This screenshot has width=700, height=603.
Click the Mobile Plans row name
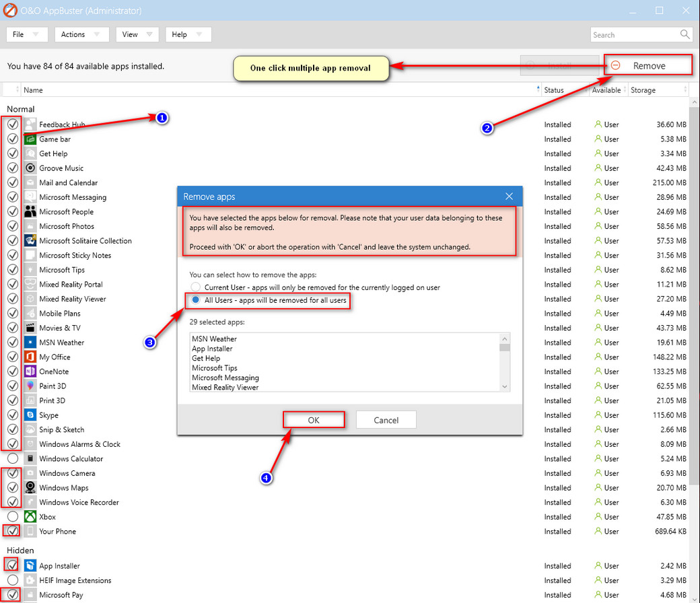pos(60,314)
